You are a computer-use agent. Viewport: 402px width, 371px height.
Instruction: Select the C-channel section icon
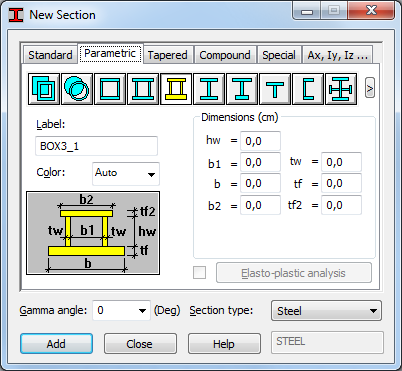click(308, 89)
